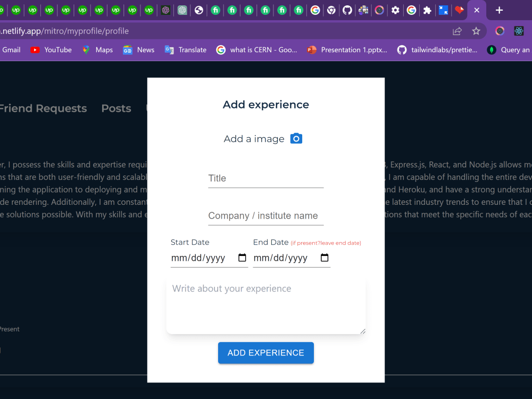Open the News bookmark
The width and height of the screenshot is (532, 399).
tap(138, 50)
